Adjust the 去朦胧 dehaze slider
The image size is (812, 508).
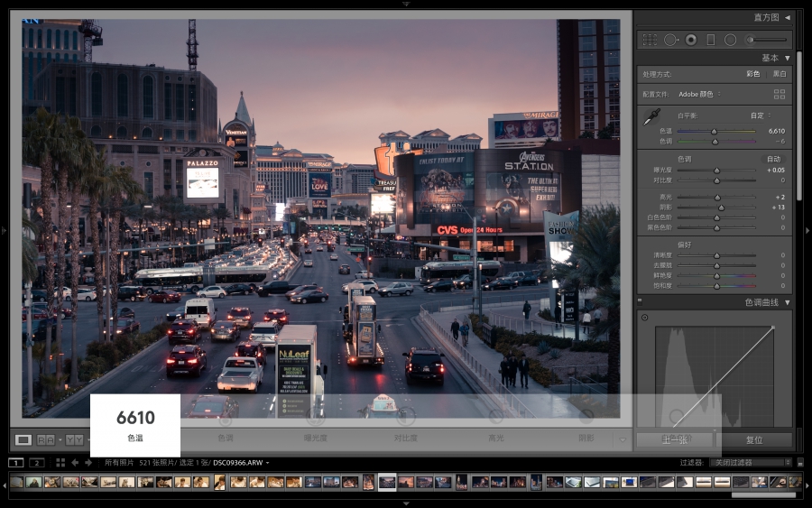pyautogui.click(x=716, y=265)
